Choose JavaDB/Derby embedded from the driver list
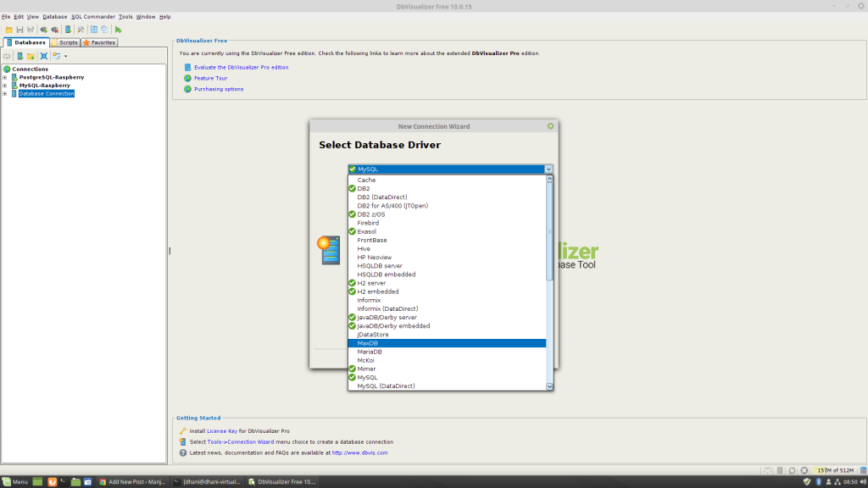Image resolution: width=868 pixels, height=488 pixels. coord(447,326)
